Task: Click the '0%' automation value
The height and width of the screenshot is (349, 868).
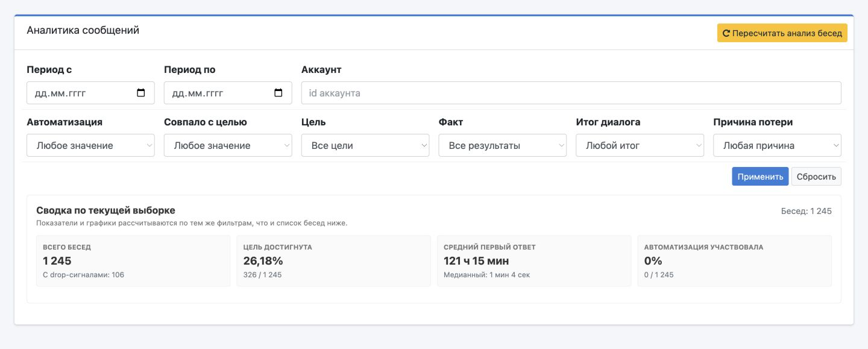Action: (653, 261)
